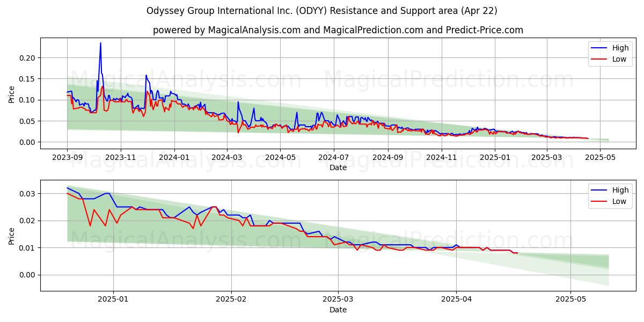Click 'High' label in top chart legend
644x322 pixels.
(x=620, y=48)
